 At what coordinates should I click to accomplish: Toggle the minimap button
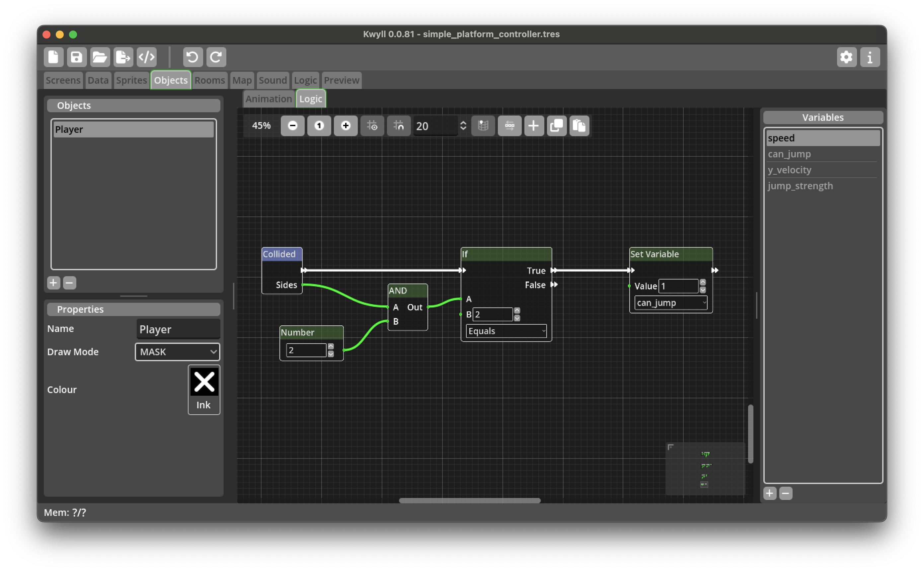click(483, 126)
